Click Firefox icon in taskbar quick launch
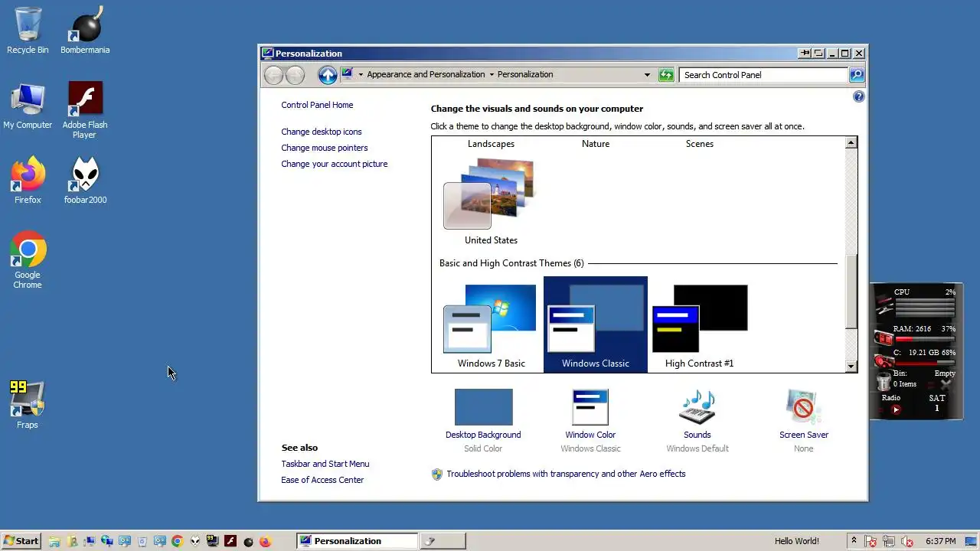The image size is (980, 551). click(x=266, y=541)
